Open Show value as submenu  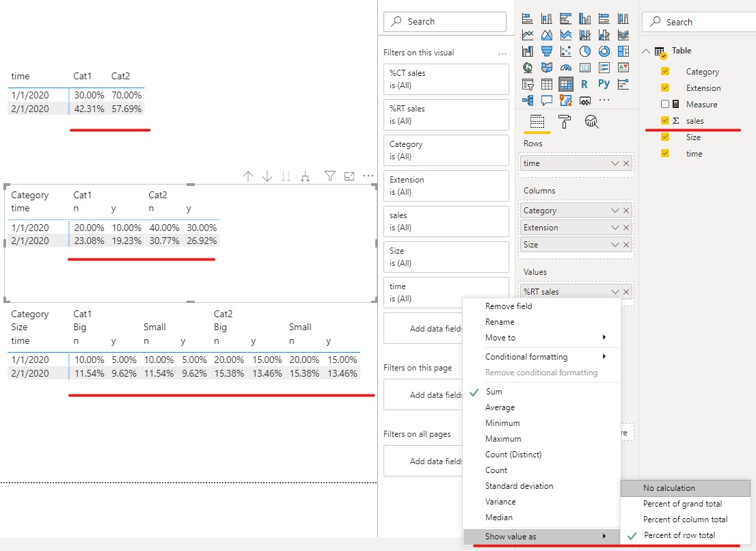click(541, 537)
